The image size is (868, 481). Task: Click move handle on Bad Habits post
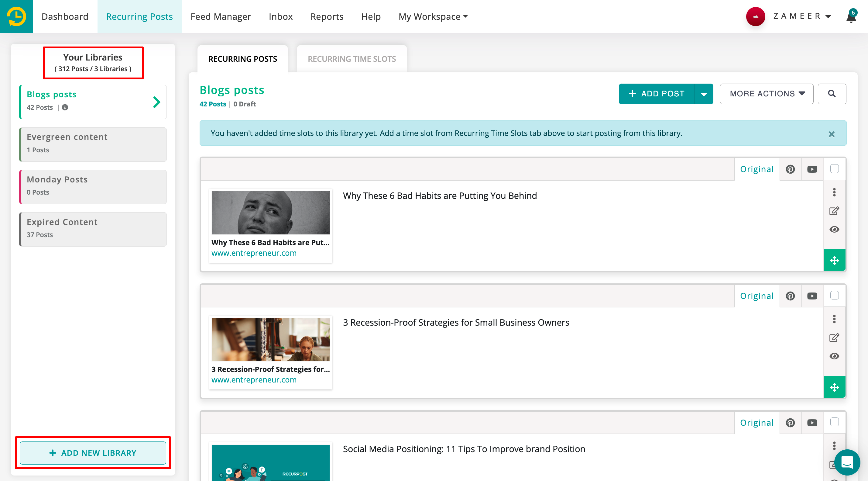pyautogui.click(x=834, y=260)
